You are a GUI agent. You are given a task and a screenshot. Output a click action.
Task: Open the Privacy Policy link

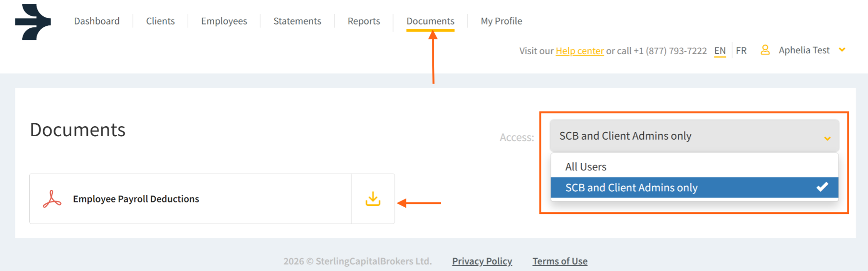click(x=482, y=261)
